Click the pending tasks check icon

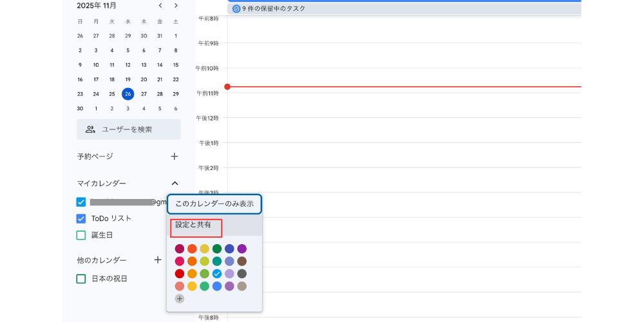tap(236, 9)
